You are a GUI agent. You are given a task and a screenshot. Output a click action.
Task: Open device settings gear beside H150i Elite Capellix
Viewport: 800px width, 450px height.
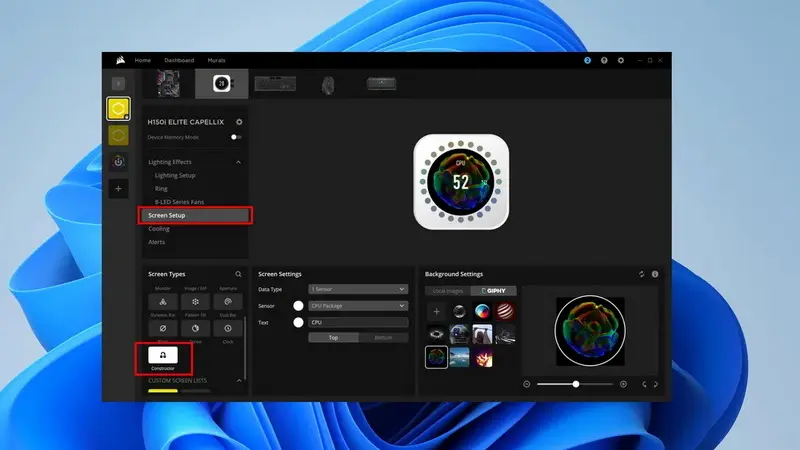click(239, 122)
